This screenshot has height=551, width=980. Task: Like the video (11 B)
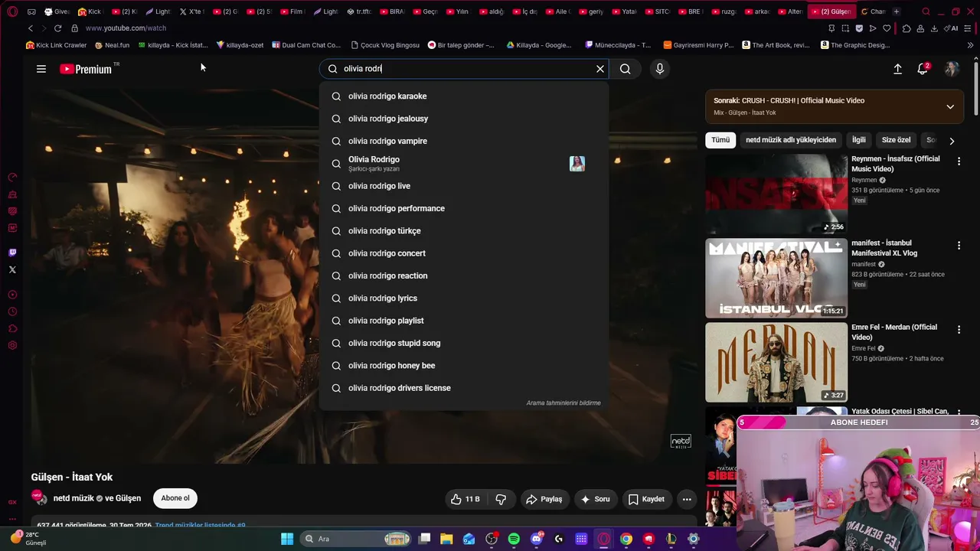465,499
